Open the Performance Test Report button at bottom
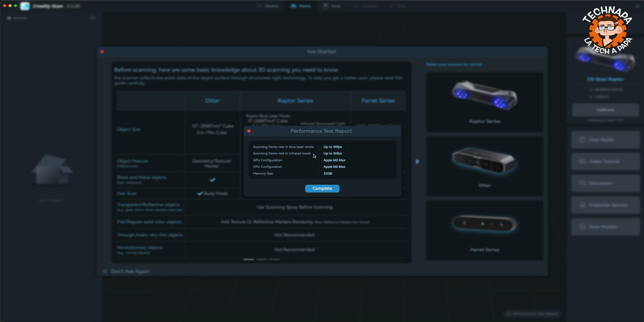The image size is (644, 322). coord(532,313)
